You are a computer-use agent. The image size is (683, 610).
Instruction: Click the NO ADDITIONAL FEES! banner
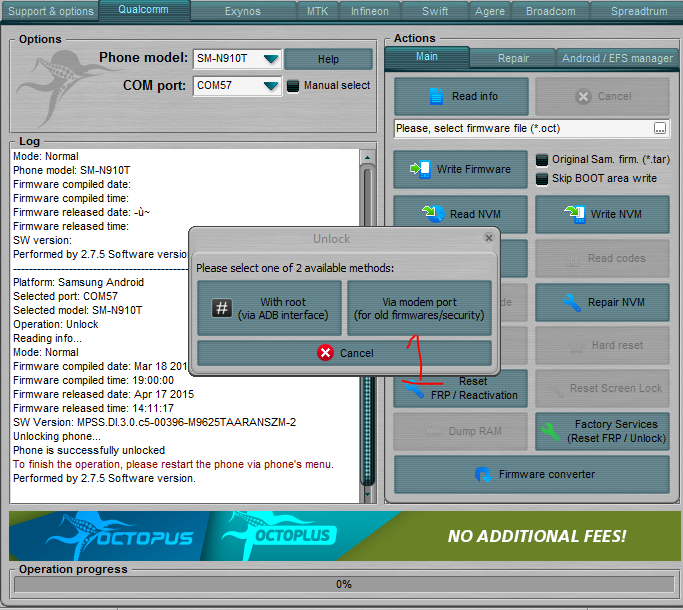[537, 536]
